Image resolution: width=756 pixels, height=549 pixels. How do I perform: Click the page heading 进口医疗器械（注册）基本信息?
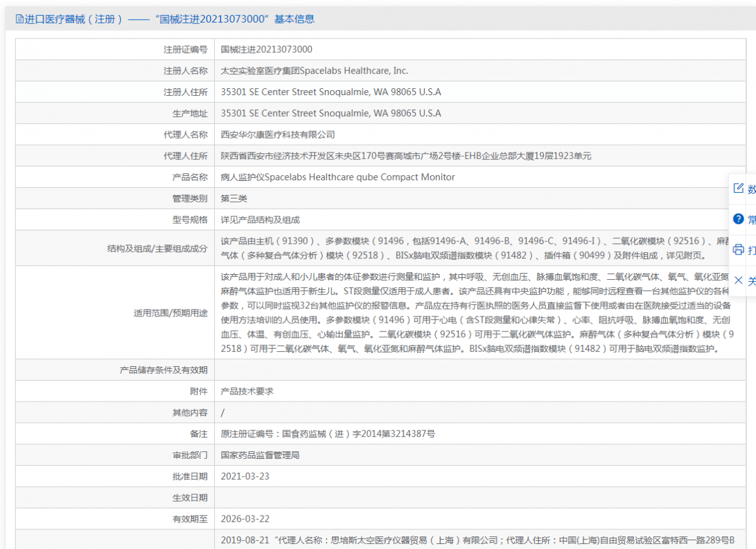(x=169, y=20)
